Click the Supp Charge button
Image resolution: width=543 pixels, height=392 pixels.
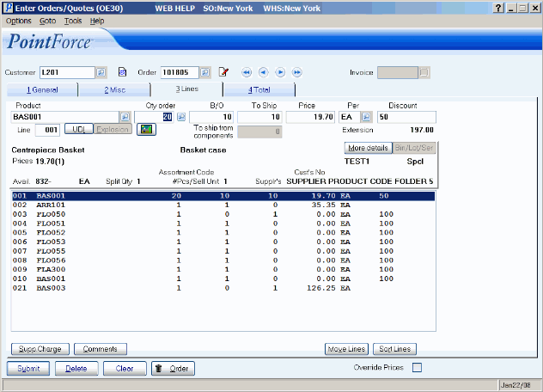pyautogui.click(x=40, y=349)
